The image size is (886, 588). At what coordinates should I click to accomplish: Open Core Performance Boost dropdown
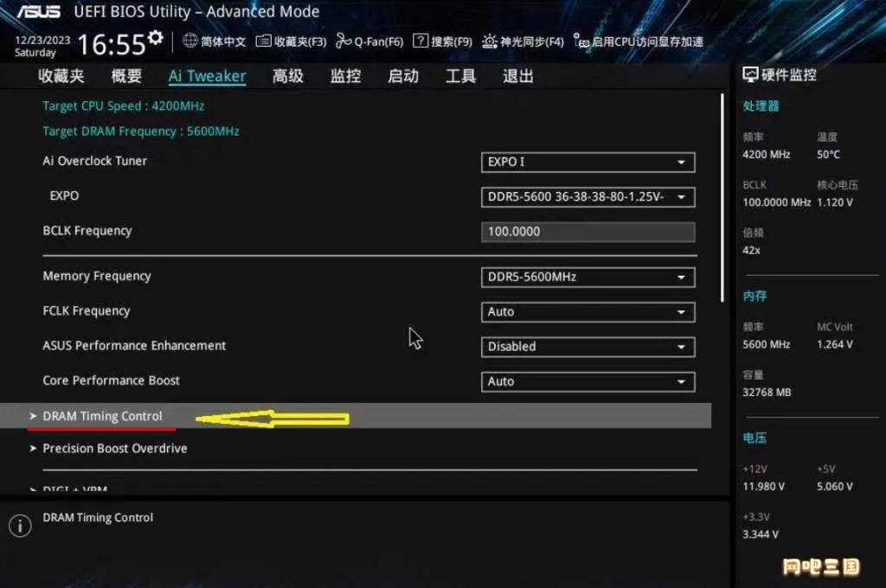[587, 382]
